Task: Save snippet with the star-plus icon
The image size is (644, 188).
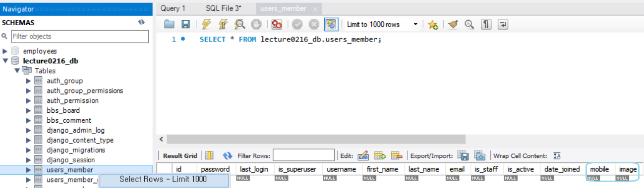Action: (433, 24)
